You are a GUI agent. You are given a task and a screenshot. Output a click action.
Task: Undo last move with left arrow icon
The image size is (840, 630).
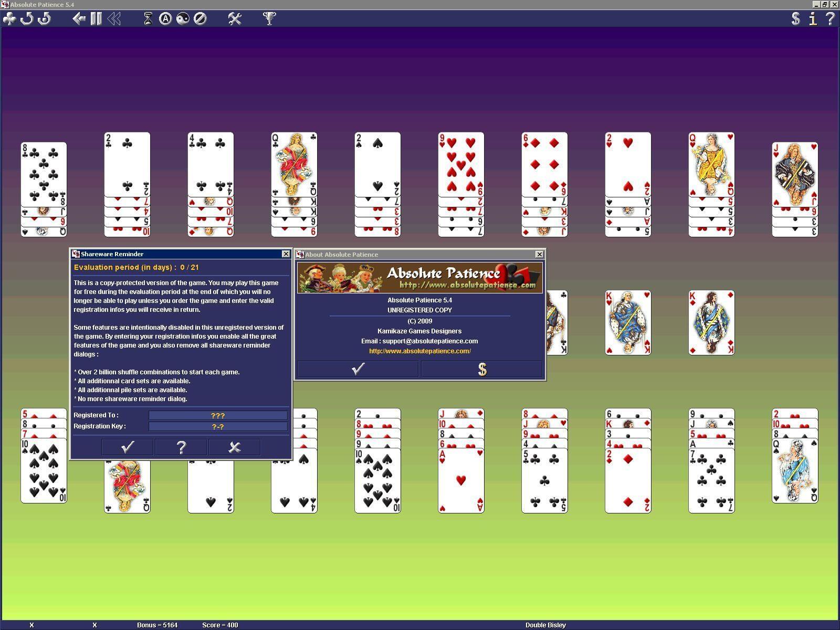click(x=79, y=19)
